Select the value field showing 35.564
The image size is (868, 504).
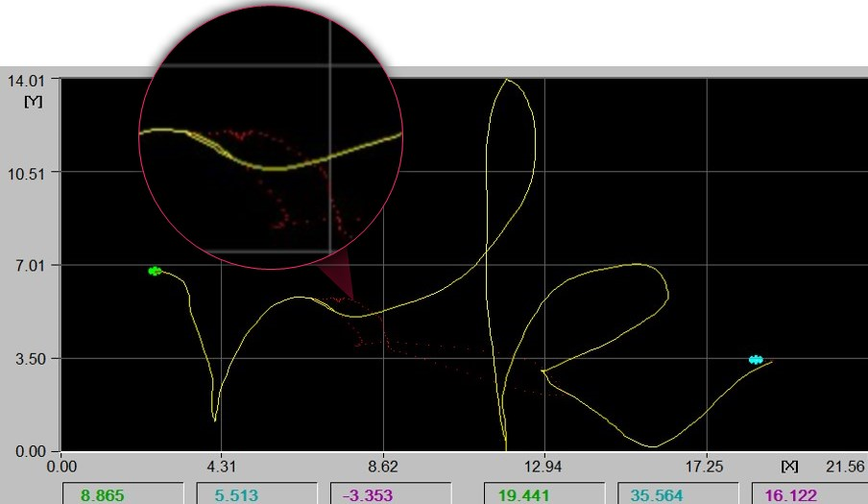pos(678,493)
